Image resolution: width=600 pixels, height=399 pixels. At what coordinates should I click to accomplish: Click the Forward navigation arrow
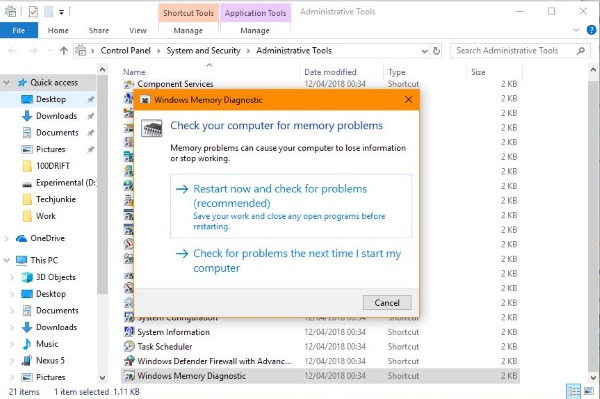33,50
